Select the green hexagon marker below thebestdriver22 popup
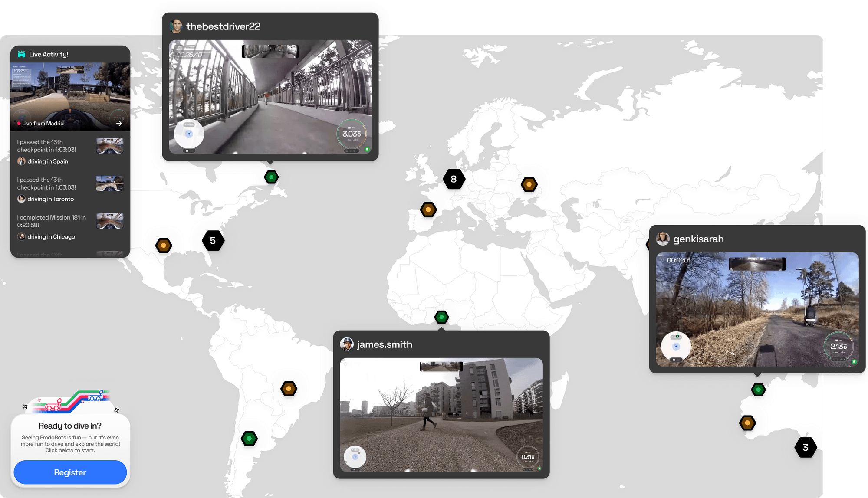 (x=271, y=177)
